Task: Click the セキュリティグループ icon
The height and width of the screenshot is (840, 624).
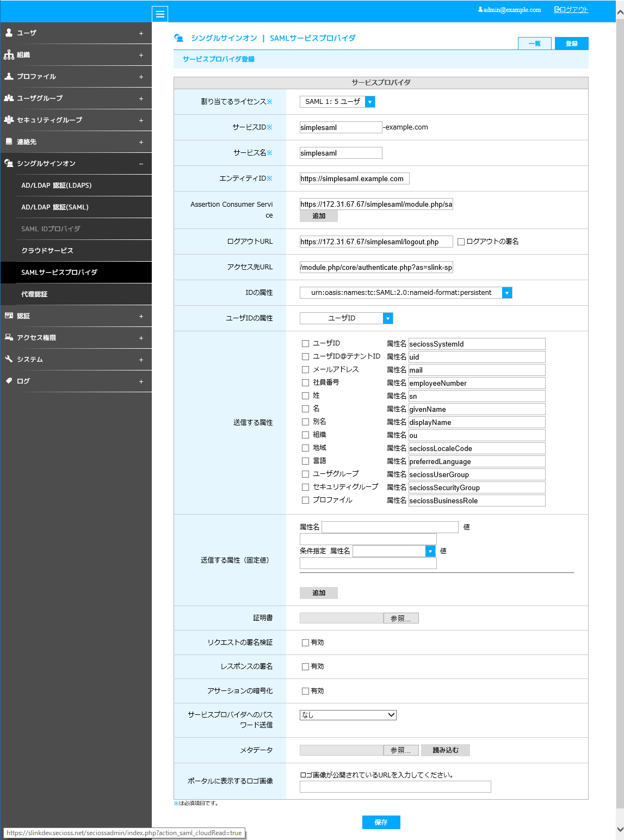Action: 9,120
